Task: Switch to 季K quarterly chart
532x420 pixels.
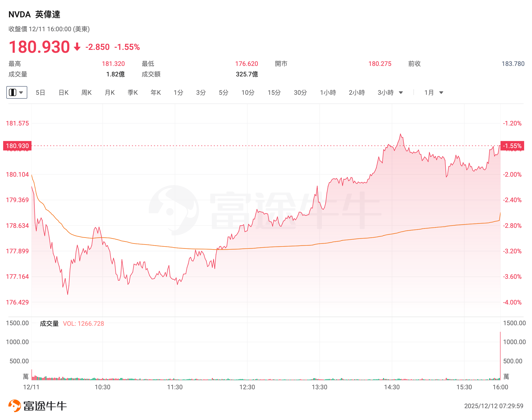Action: tap(132, 93)
